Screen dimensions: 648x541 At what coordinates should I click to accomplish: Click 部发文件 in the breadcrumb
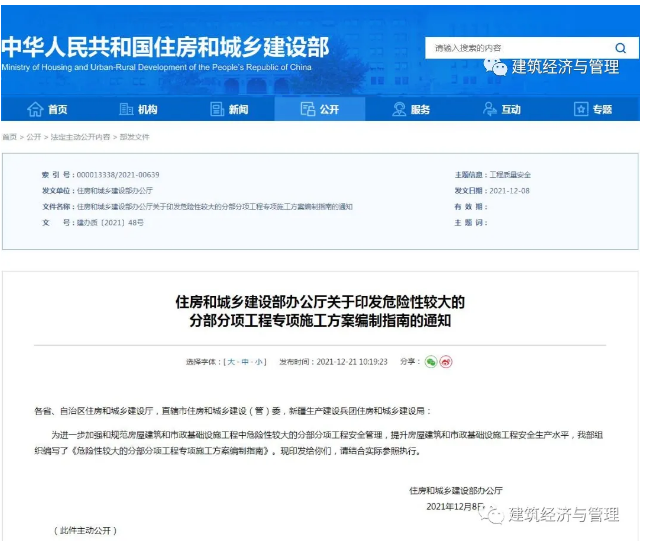[135, 137]
